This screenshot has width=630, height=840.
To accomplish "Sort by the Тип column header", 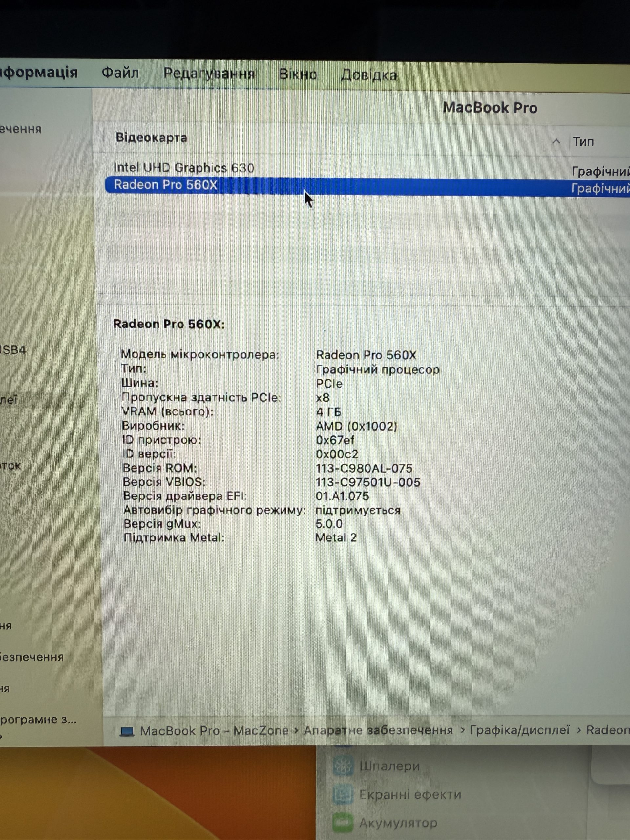I will pos(583,142).
